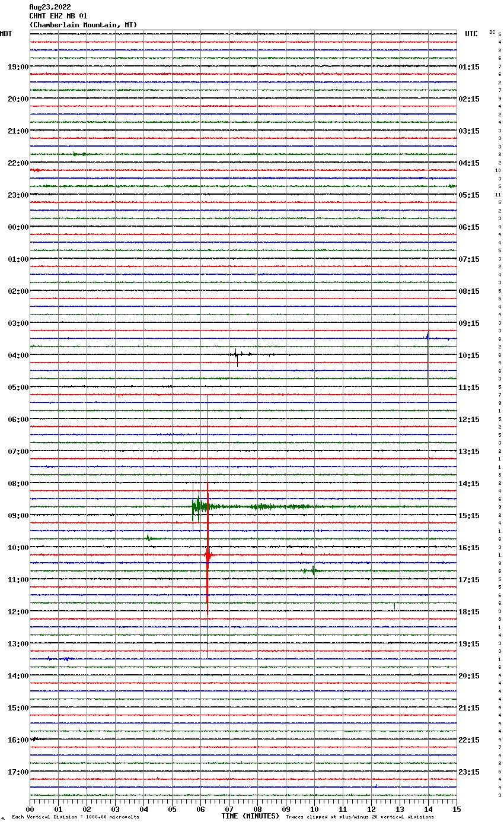This screenshot has width=504, height=825.
Task: Click the 23:15 UTC time label
Action: tap(469, 772)
